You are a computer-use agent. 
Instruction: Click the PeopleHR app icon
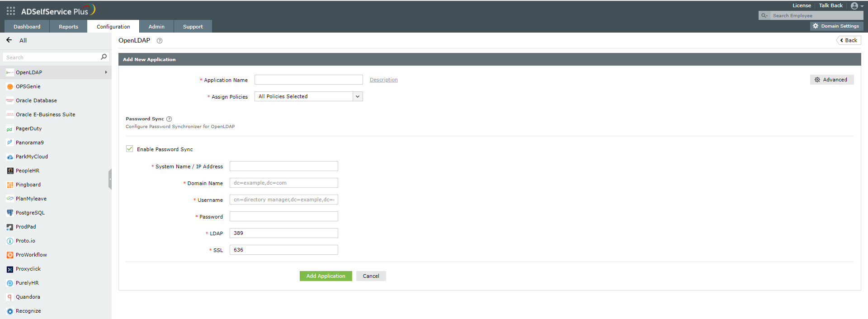[x=10, y=171]
